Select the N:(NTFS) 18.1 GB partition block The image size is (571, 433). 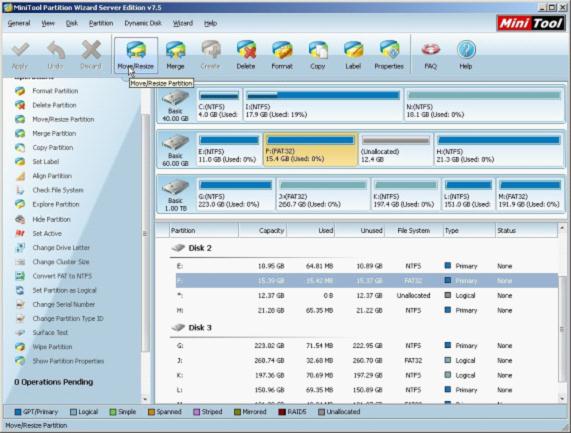click(484, 105)
